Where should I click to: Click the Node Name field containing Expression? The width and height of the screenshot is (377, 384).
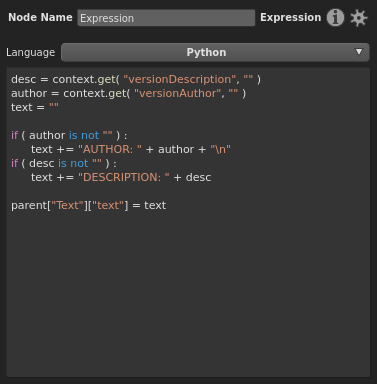point(166,18)
